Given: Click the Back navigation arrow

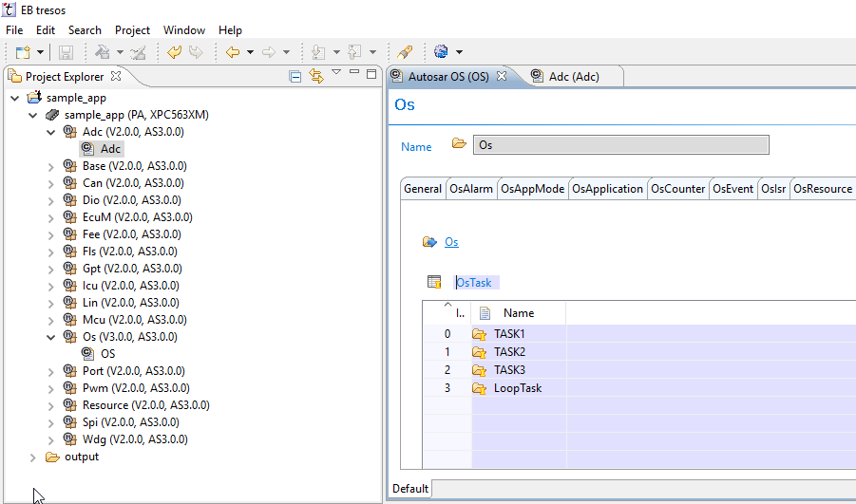Looking at the screenshot, I should tap(233, 52).
